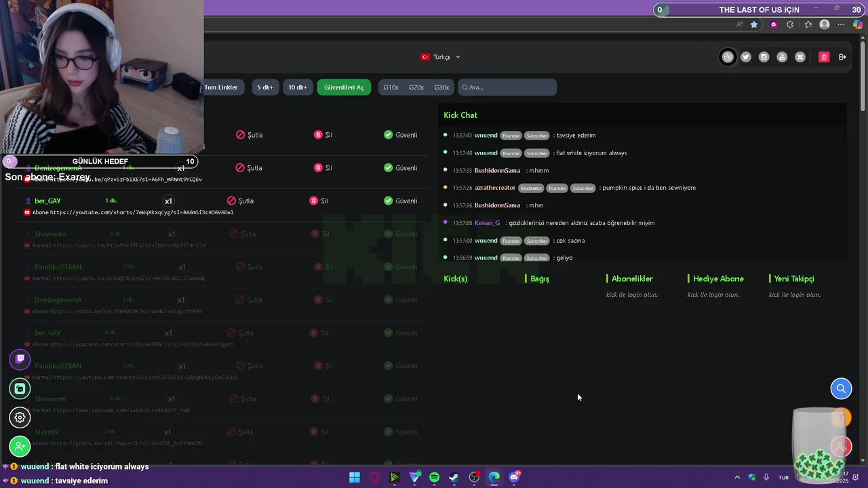
Task: Select the G10x filter
Action: [x=391, y=87]
